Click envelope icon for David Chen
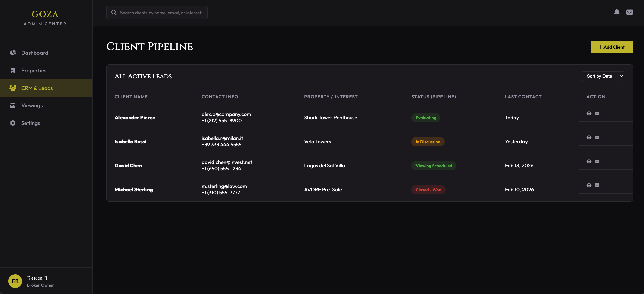The width and height of the screenshot is (644, 294). (x=597, y=161)
